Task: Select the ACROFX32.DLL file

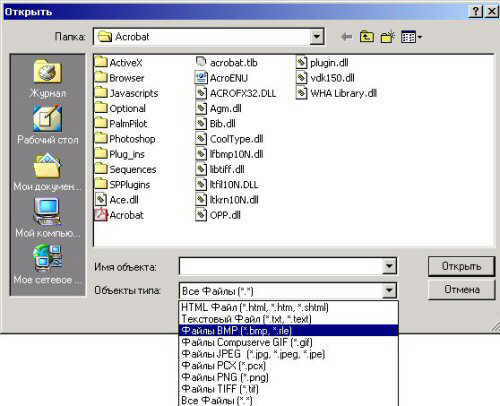Action: [x=236, y=93]
